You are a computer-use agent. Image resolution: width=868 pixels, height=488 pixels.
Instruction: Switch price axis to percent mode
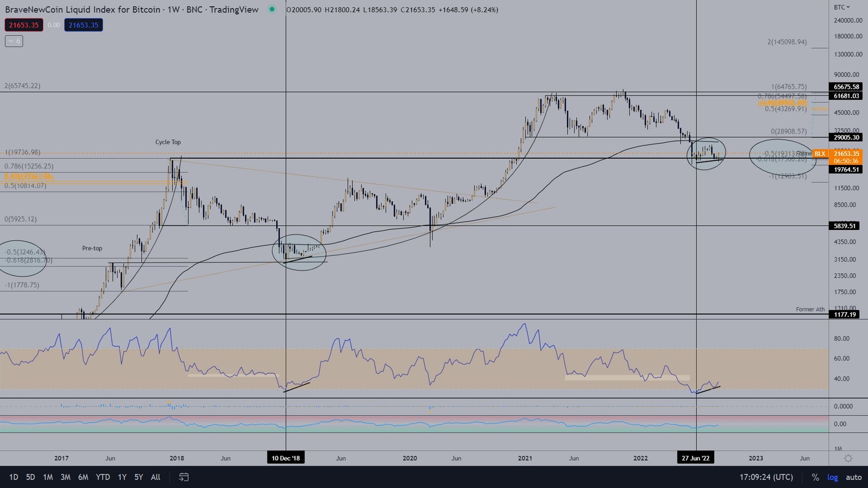click(814, 477)
